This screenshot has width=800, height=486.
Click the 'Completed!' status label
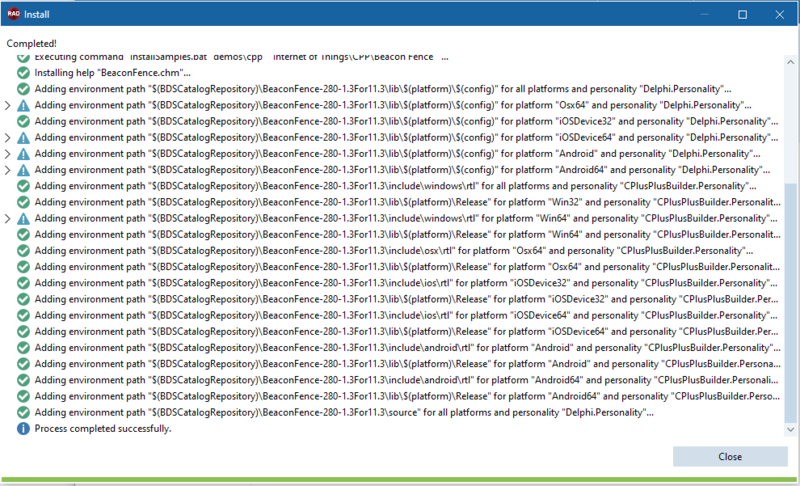click(31, 44)
